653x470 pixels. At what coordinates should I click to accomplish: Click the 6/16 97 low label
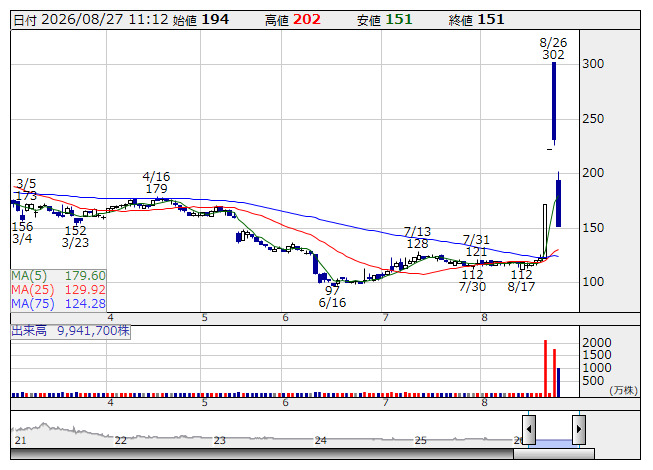pos(332,297)
